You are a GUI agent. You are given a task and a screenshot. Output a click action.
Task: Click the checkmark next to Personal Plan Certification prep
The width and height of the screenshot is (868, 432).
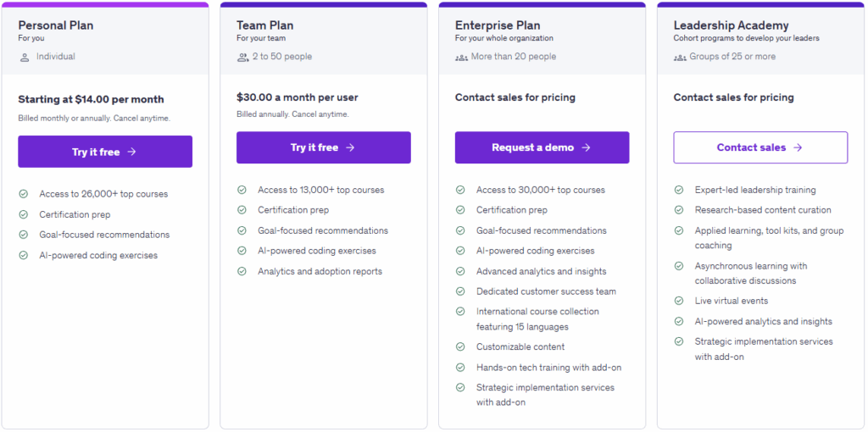(x=24, y=215)
